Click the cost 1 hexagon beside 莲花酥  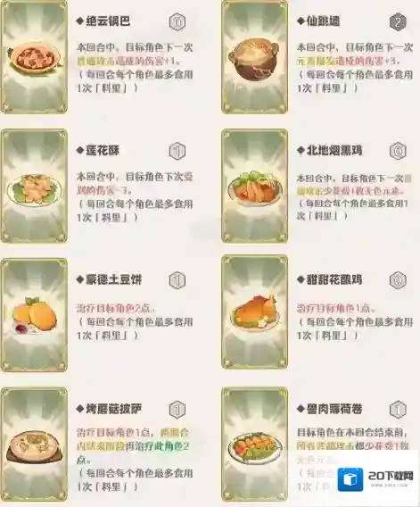[x=177, y=151]
